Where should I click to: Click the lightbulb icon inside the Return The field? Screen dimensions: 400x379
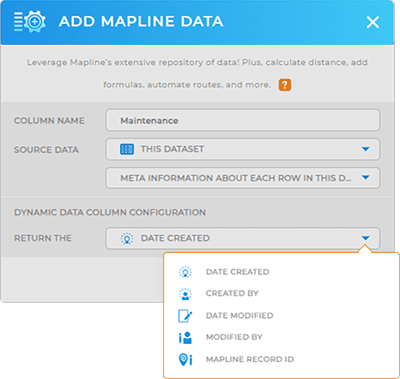(x=127, y=238)
